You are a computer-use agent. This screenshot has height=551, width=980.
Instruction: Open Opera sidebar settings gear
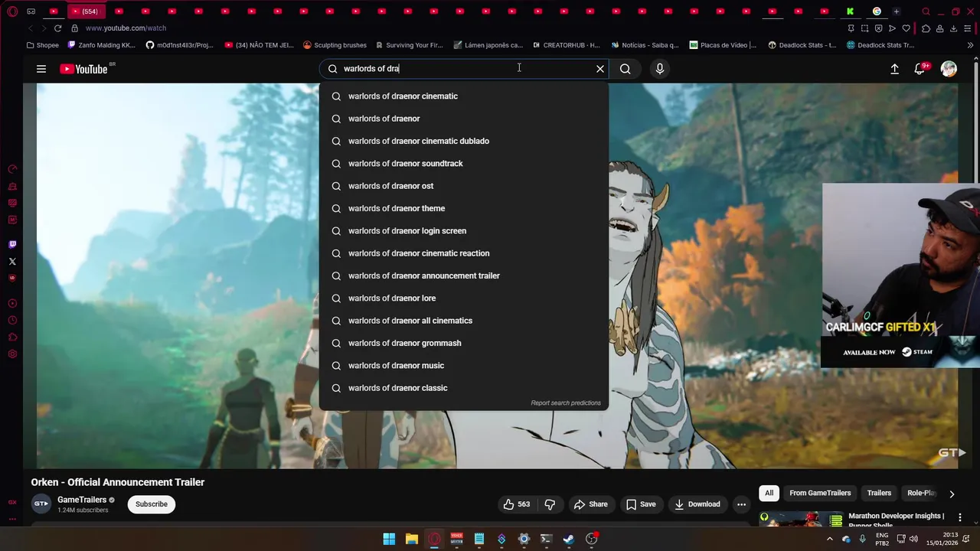(12, 354)
